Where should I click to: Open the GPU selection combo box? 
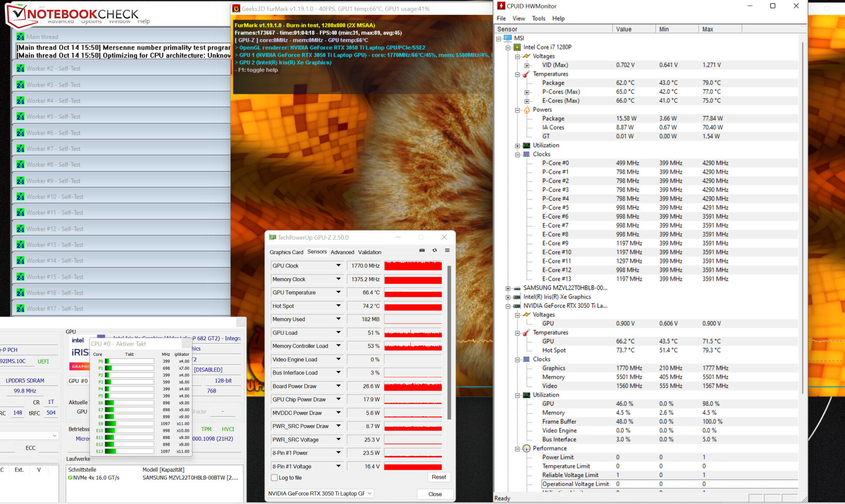tap(320, 493)
